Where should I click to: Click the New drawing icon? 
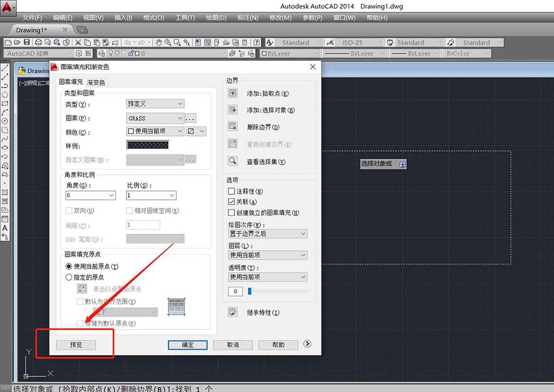tap(8, 43)
